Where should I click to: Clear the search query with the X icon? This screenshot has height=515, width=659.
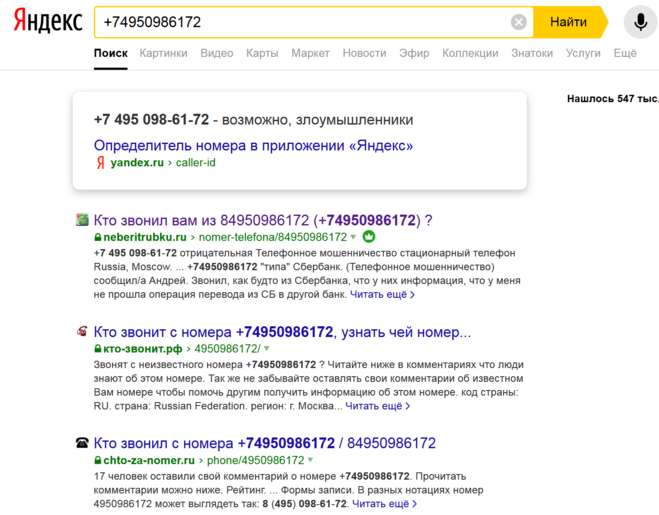tap(519, 22)
